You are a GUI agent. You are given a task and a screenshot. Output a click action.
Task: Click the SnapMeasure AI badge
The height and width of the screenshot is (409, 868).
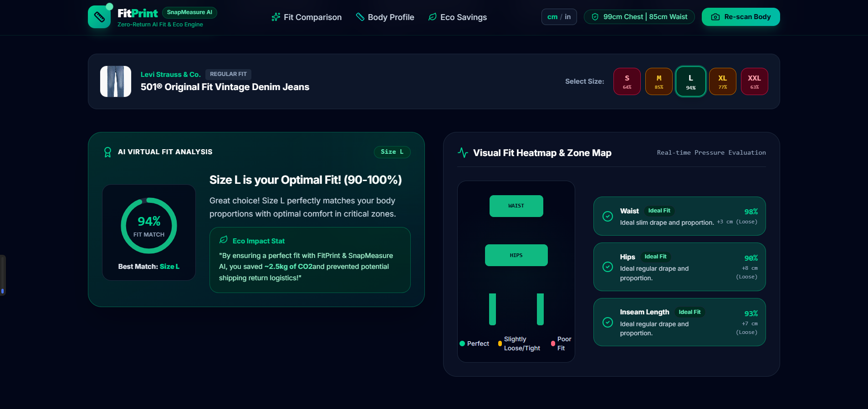tap(189, 12)
